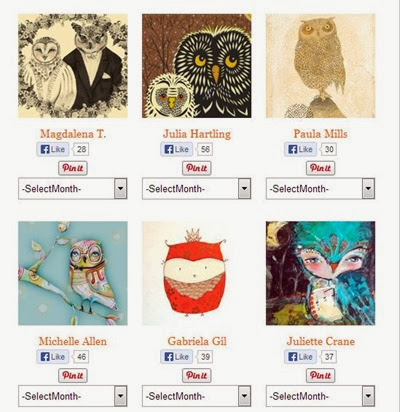This screenshot has width=400, height=412.
Task: Open SelectMonth dropdown under Magdalena T.
Action: [x=73, y=189]
